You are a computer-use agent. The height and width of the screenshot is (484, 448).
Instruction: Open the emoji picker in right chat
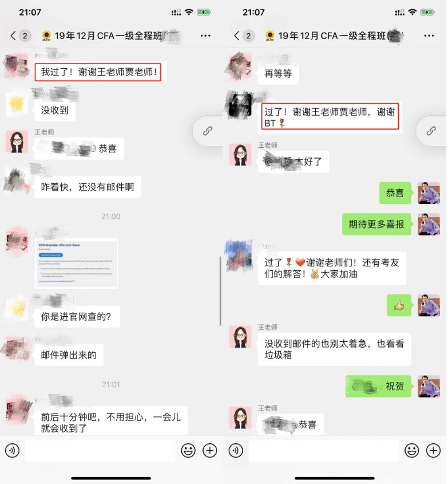coord(411,451)
